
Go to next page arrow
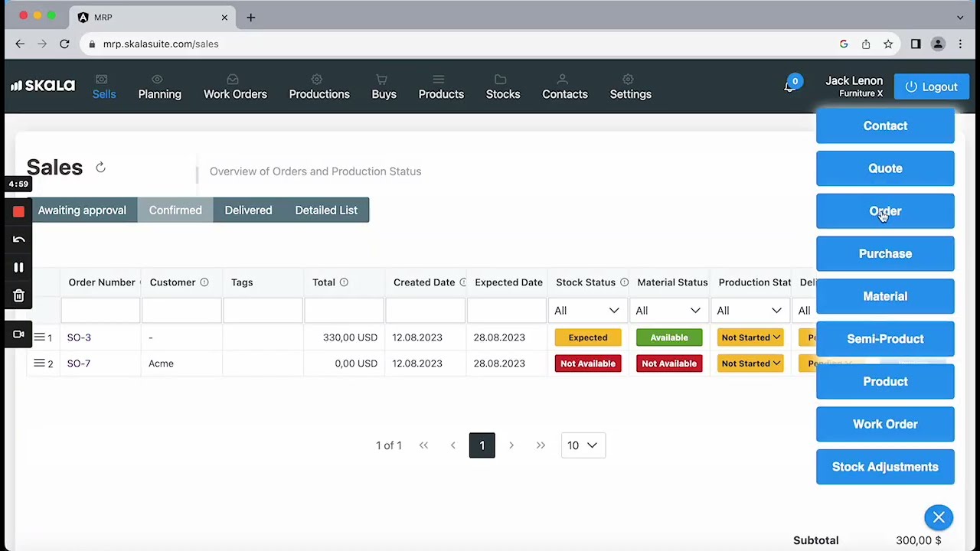point(511,445)
